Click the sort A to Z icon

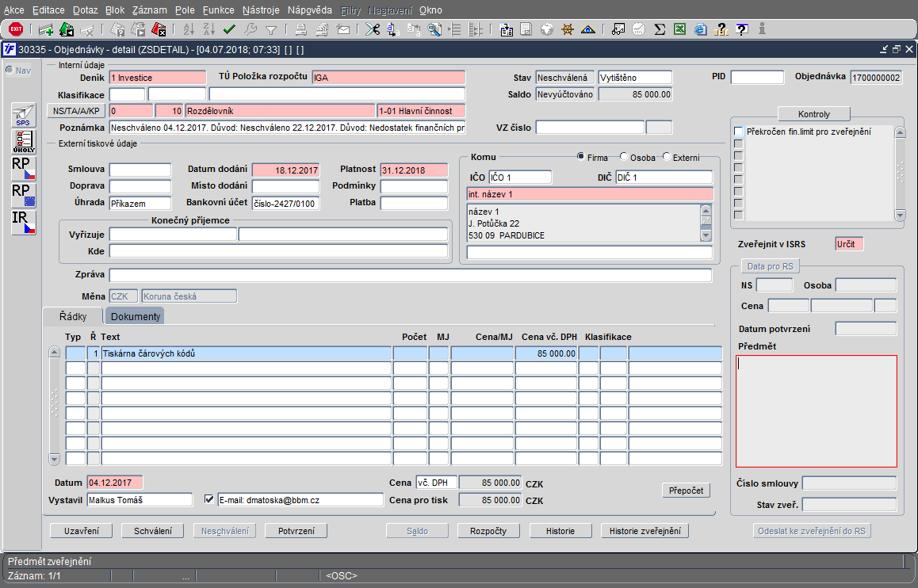(x=189, y=29)
